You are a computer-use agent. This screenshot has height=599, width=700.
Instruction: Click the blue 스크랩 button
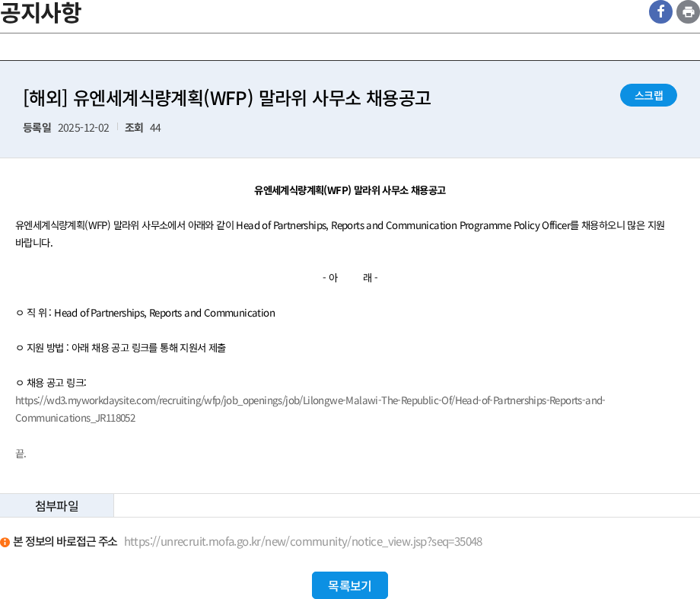[648, 95]
